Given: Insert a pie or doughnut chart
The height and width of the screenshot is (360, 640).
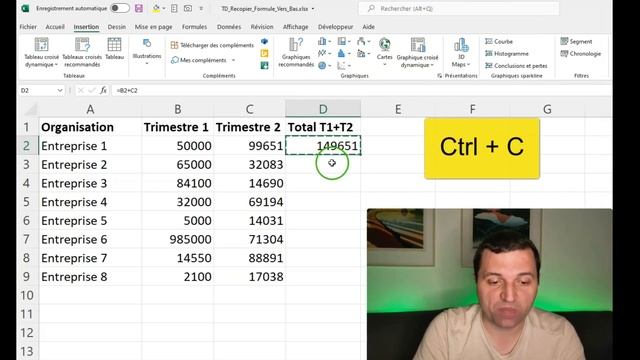Looking at the screenshot, I should 324,65.
